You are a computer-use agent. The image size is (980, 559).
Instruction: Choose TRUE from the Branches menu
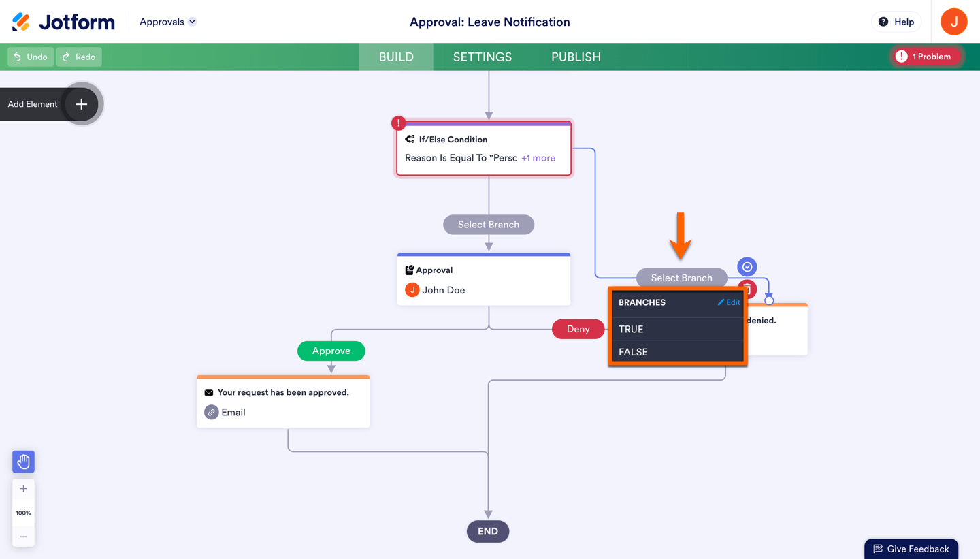[x=631, y=329]
